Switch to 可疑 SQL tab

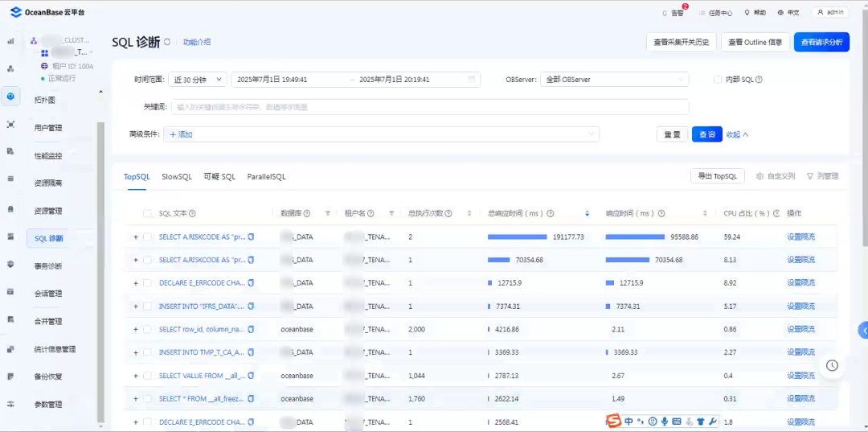[219, 177]
